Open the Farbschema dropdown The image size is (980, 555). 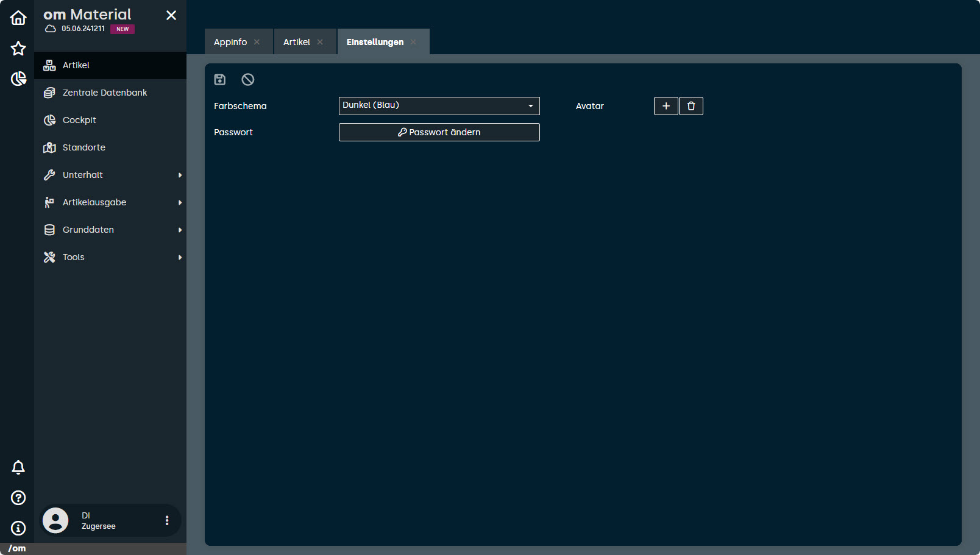[x=439, y=106]
